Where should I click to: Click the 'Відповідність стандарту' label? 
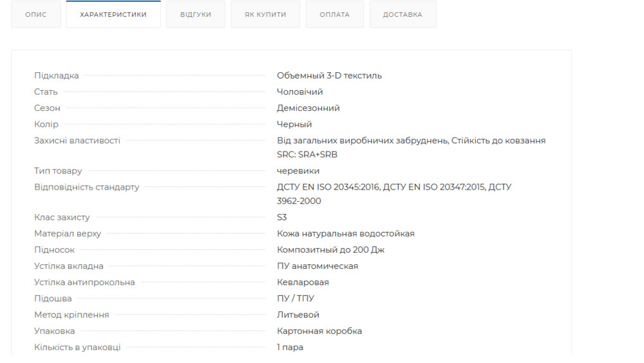click(86, 187)
